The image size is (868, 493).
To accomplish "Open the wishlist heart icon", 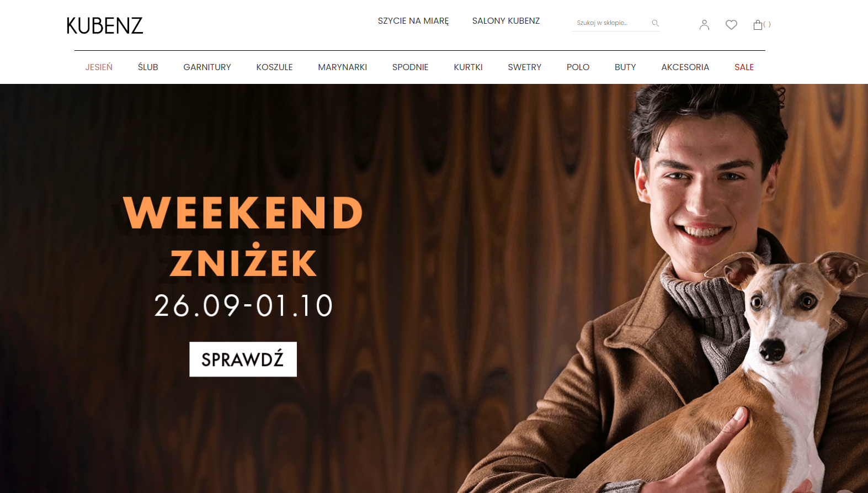I will coord(731,25).
